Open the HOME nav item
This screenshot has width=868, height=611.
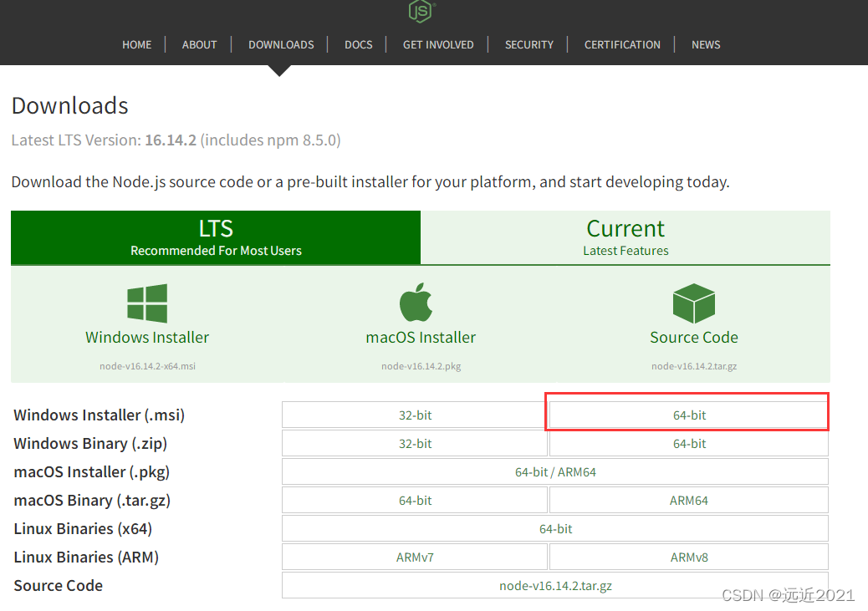pyautogui.click(x=137, y=45)
